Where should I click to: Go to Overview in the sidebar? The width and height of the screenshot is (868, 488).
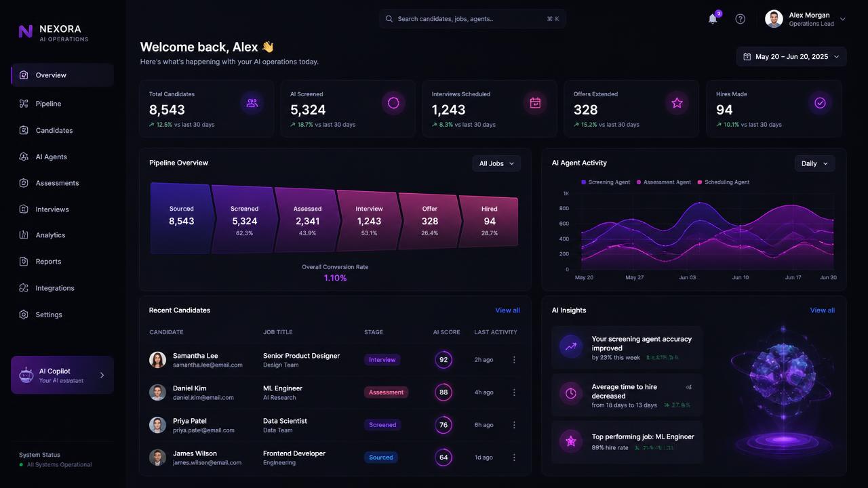tap(62, 75)
